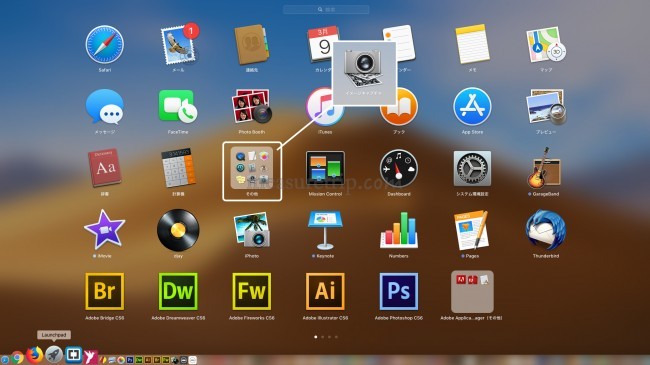
Task: Open Adobe Dreamweaver CS6
Action: click(x=178, y=291)
